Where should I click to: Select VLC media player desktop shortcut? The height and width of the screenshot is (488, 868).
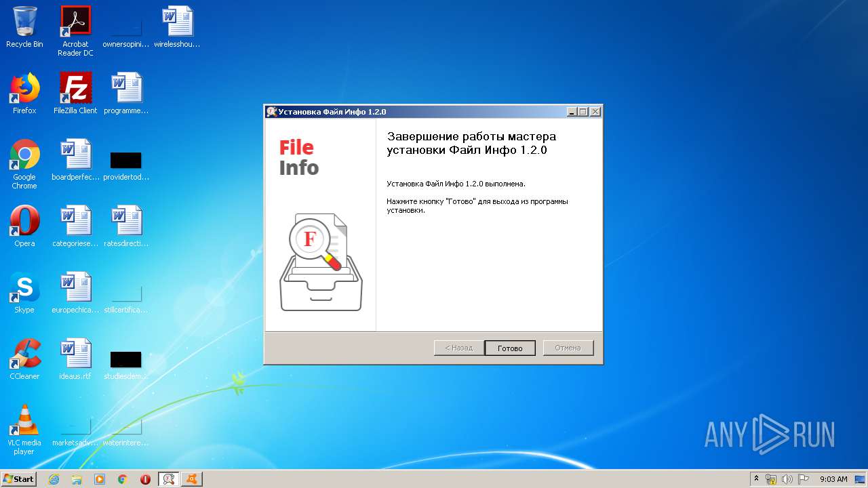(24, 430)
